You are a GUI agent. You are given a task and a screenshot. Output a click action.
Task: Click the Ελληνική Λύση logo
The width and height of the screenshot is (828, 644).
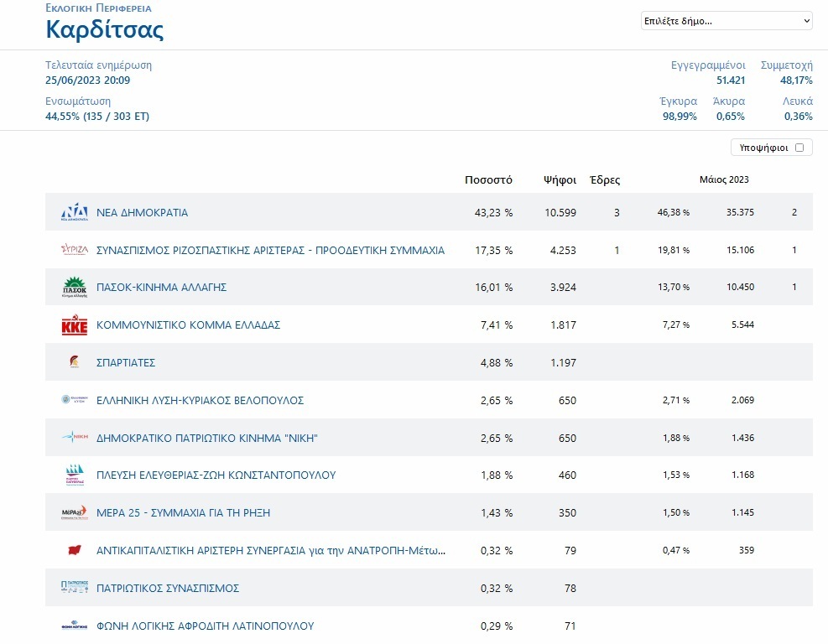coord(75,400)
